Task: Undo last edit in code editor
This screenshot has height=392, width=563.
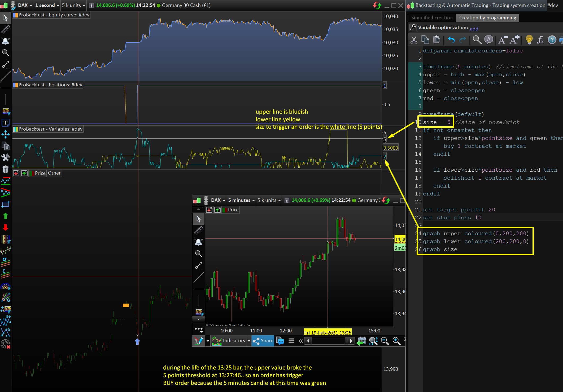Action: (x=451, y=40)
